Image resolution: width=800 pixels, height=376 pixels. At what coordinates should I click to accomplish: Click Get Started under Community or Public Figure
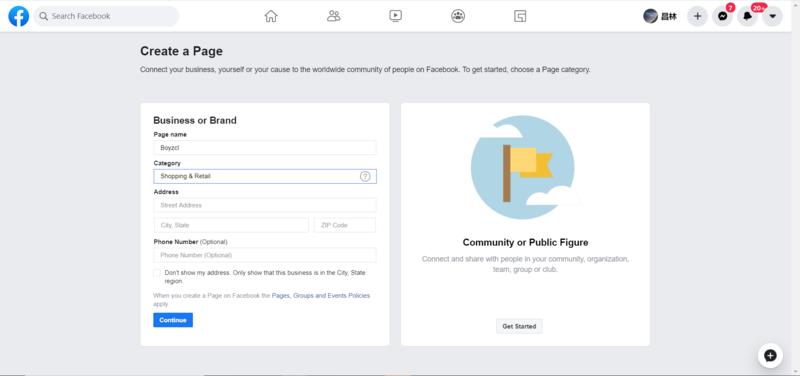[x=519, y=326]
